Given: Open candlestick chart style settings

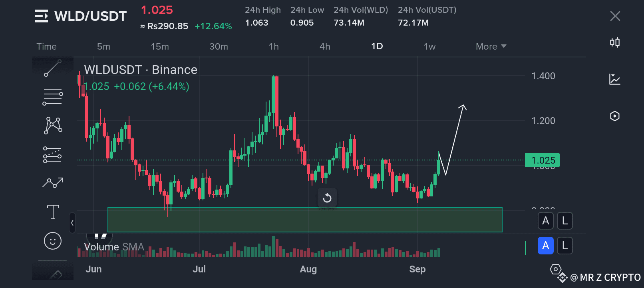Looking at the screenshot, I should (x=615, y=42).
